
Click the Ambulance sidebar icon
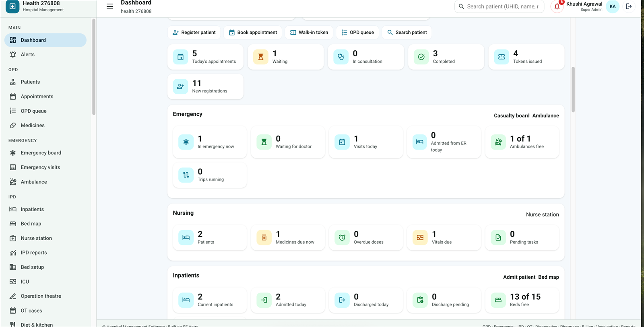(13, 182)
